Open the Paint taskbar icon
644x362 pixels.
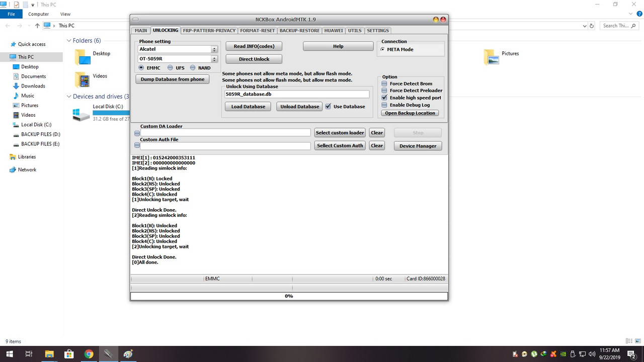coord(128,354)
